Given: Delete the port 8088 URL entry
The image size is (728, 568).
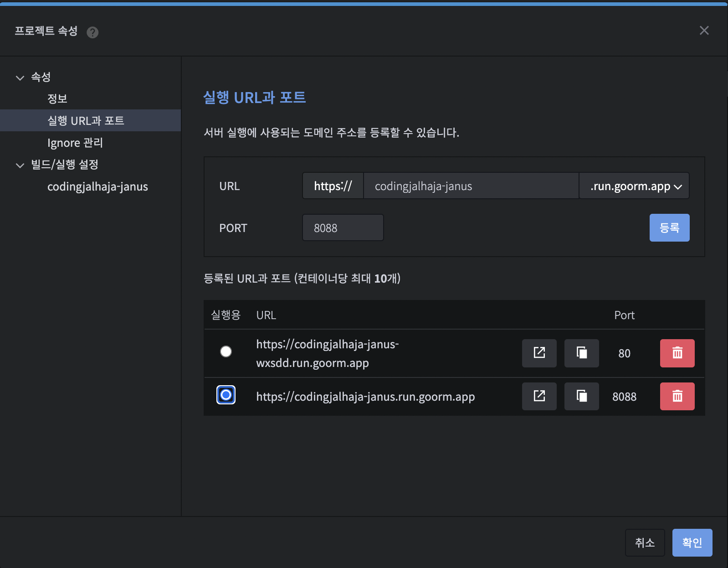Looking at the screenshot, I should click(677, 396).
